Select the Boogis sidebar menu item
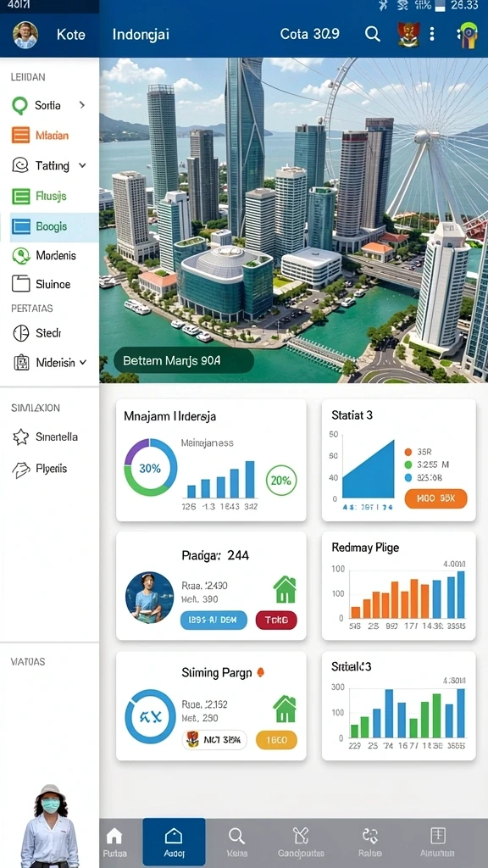Image resolution: width=488 pixels, height=868 pixels. coord(54,226)
